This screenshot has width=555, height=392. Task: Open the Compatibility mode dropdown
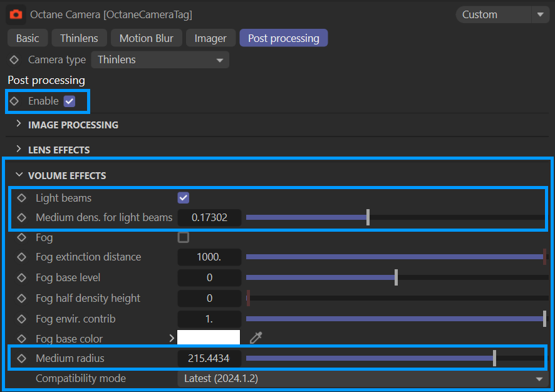tap(362, 378)
